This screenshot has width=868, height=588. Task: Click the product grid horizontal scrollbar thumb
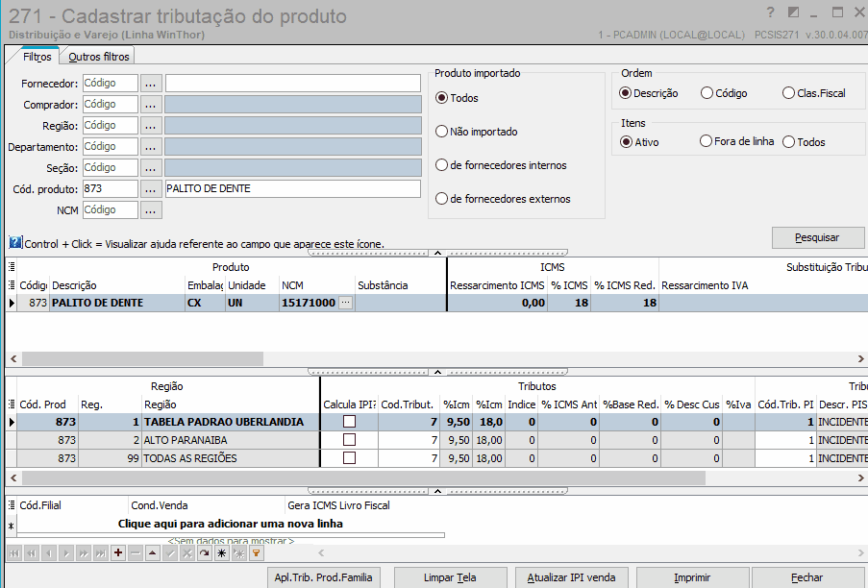(142, 359)
